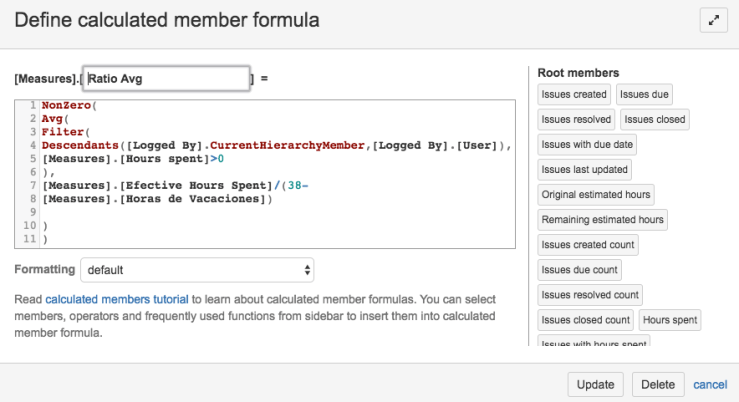The width and height of the screenshot is (739, 402).
Task: Click the Update button
Action: (x=596, y=384)
